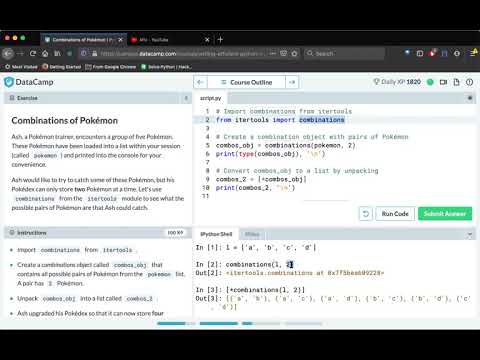Open a new browser tab
The width and height of the screenshot is (480, 360).
coord(220,40)
